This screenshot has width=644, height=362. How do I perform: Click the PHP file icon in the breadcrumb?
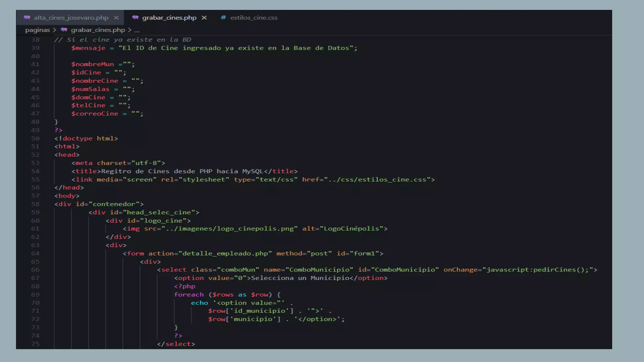tap(64, 30)
